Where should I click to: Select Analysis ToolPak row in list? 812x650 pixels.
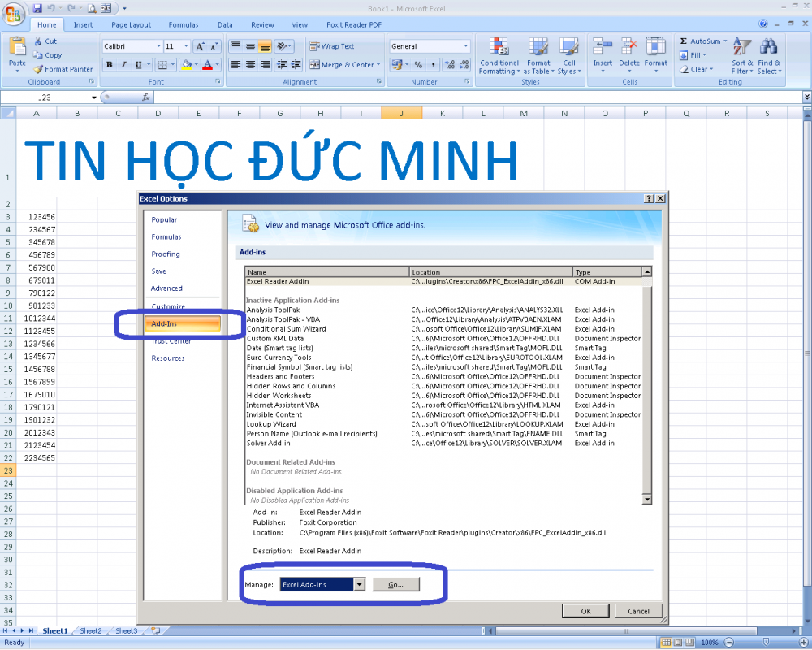click(x=443, y=310)
